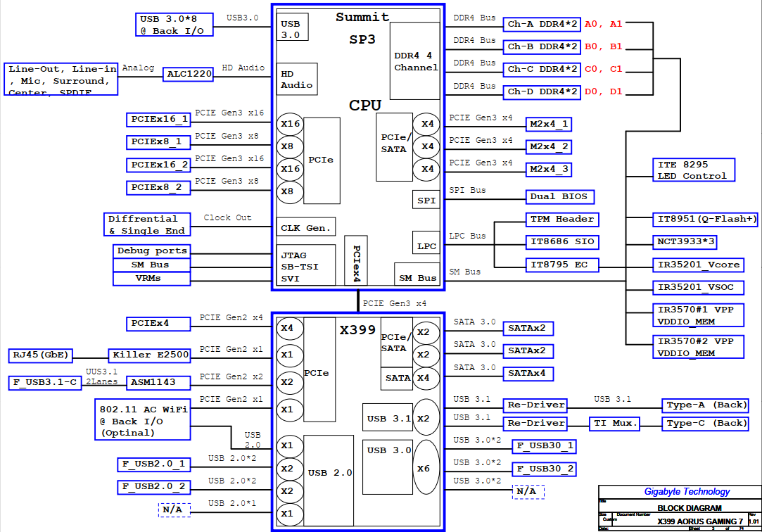Screen dimensions: 762x532
Task: Select the 'Line-Out, Line-in, Mic' audio jacks box
Action: [61, 79]
